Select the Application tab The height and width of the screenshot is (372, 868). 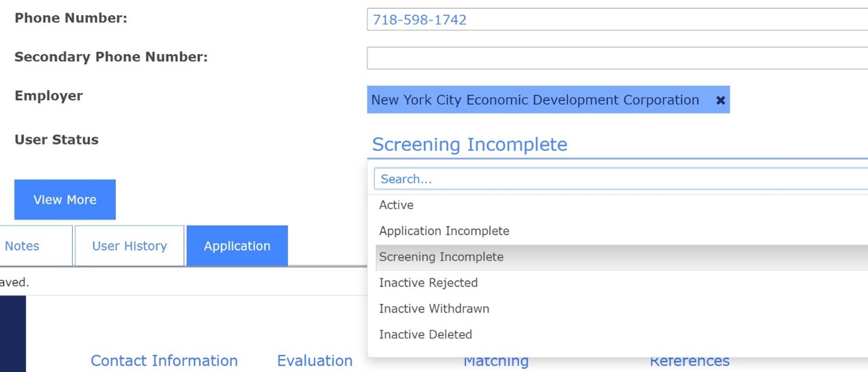coord(237,246)
